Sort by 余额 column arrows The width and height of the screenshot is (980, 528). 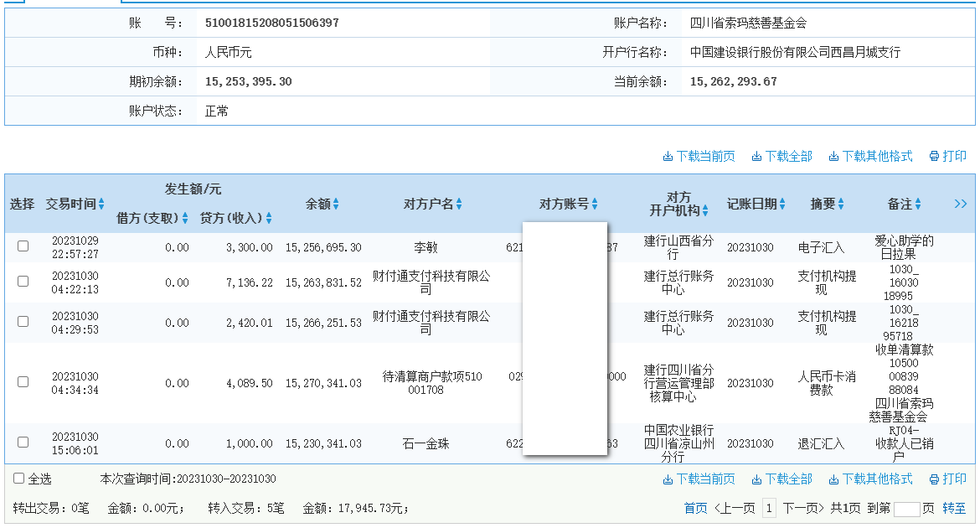tap(336, 204)
